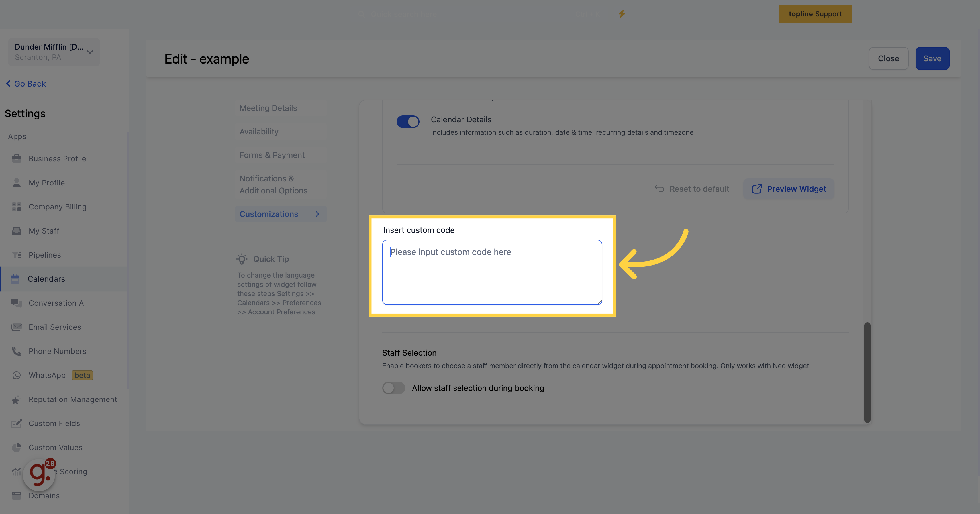Expand the Dunder Mifflin account dropdown
Viewport: 980px width, 514px height.
pyautogui.click(x=90, y=51)
